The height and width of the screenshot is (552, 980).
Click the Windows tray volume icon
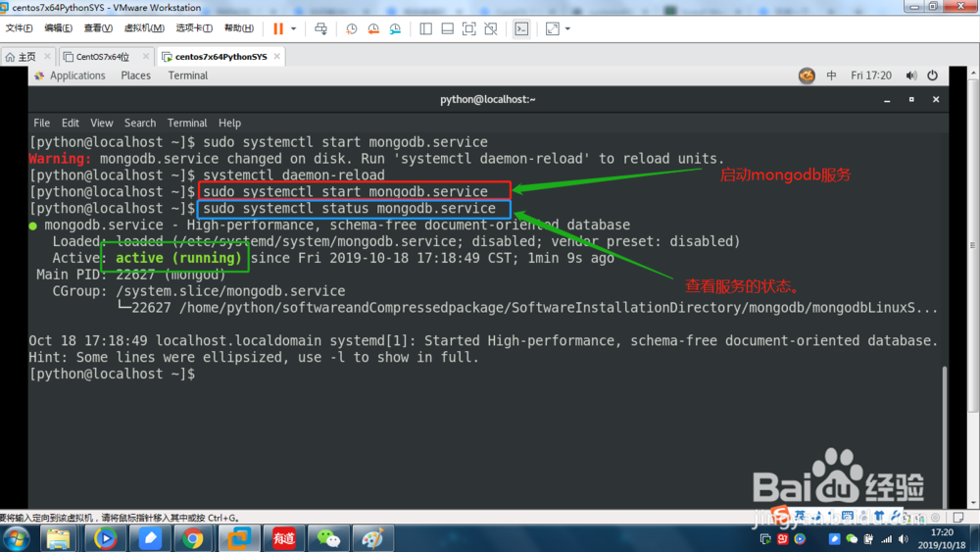[x=904, y=539]
